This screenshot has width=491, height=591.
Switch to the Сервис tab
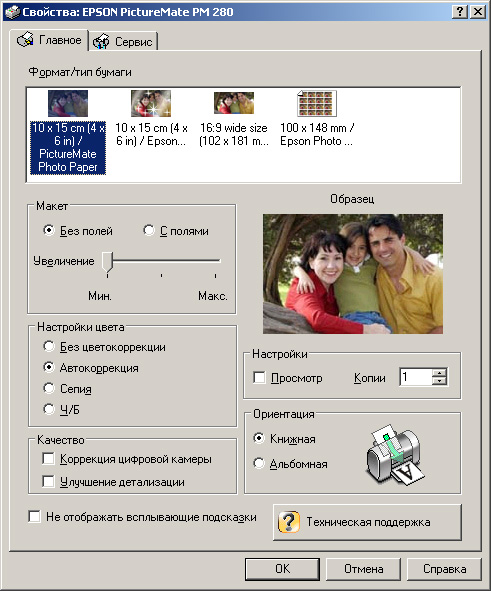[123, 41]
